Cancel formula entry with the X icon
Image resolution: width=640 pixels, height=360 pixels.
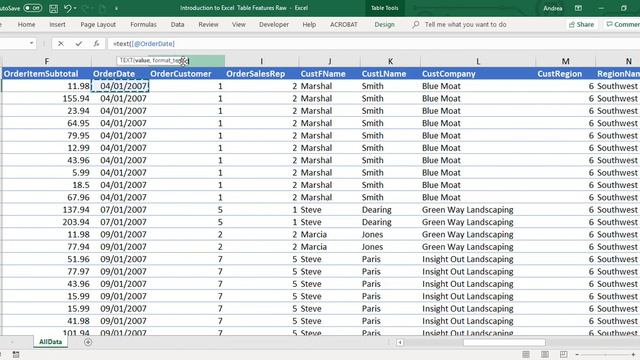tap(60, 44)
